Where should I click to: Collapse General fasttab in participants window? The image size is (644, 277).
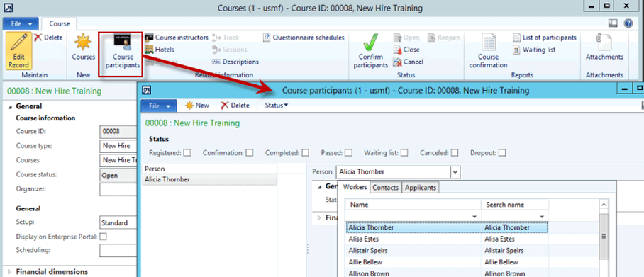click(320, 186)
